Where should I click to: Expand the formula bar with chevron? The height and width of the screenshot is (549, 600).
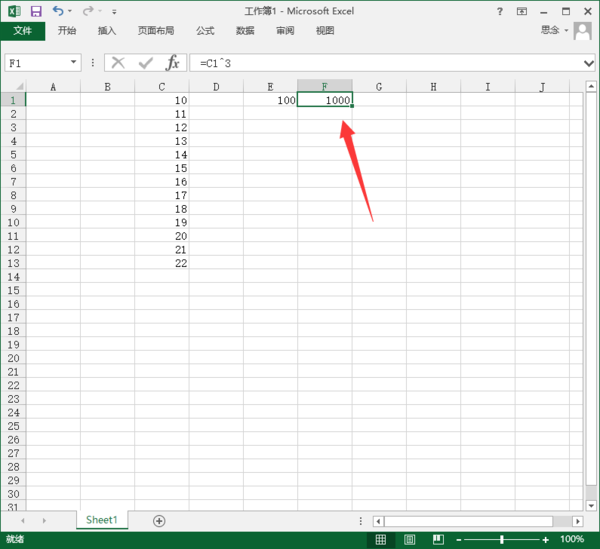click(x=588, y=63)
